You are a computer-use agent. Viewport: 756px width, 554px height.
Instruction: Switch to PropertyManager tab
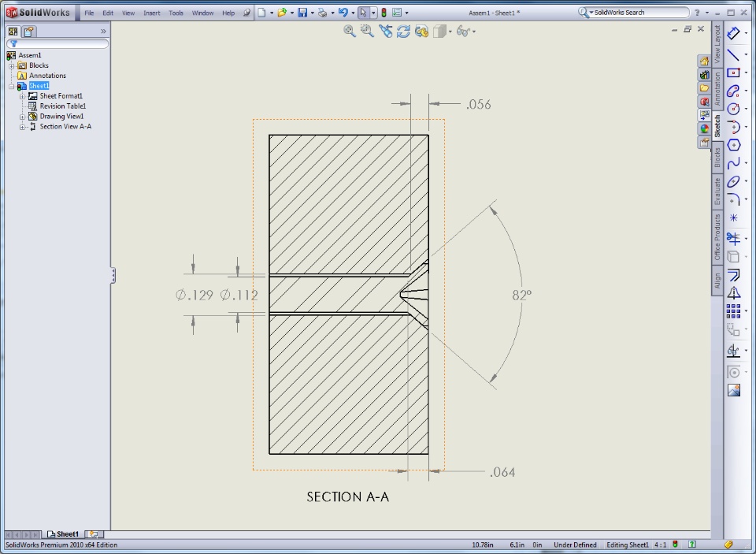tap(28, 32)
